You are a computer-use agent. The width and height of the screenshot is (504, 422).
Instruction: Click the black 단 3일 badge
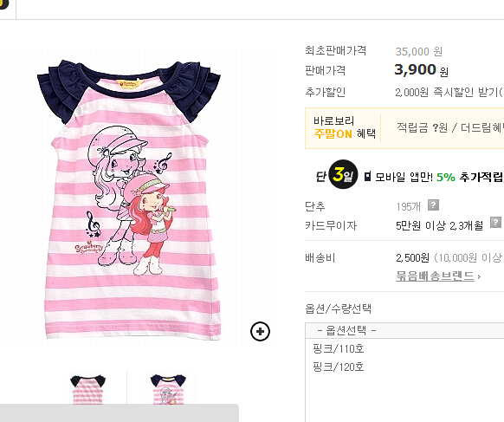(x=337, y=174)
